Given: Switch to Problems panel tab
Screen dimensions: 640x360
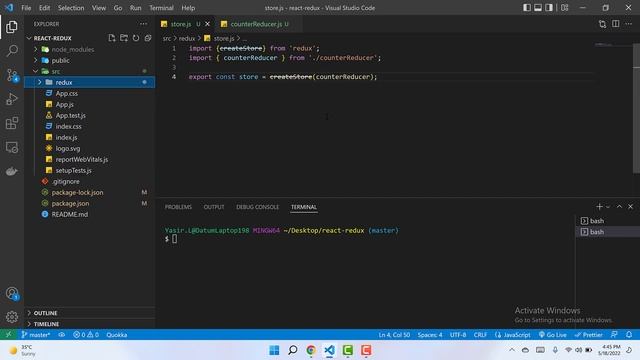Looking at the screenshot, I should point(178,207).
